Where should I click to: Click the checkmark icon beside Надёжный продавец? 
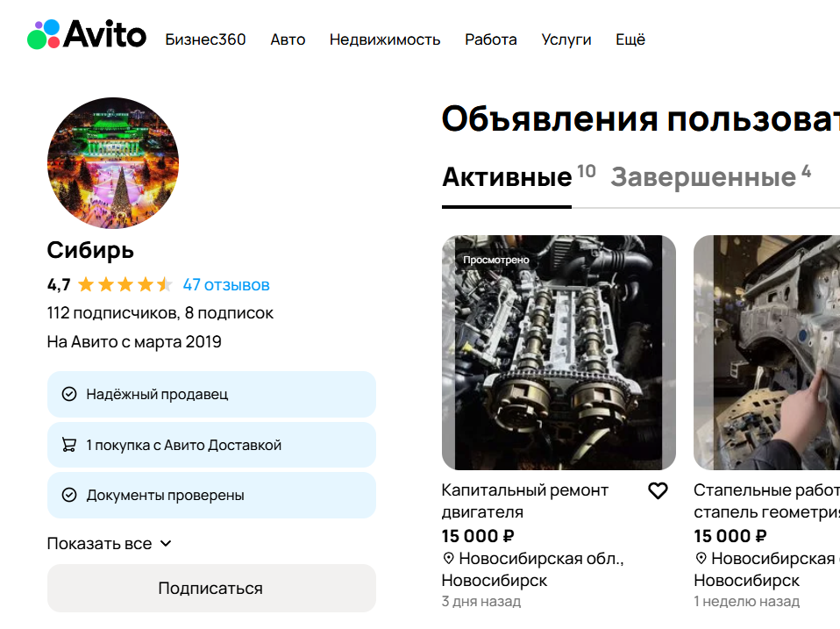pos(69,395)
